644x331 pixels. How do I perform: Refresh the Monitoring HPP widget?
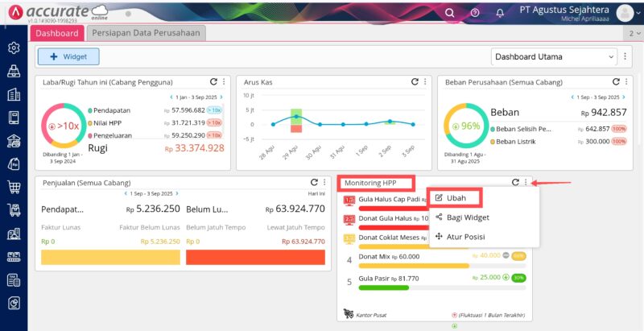coord(515,183)
